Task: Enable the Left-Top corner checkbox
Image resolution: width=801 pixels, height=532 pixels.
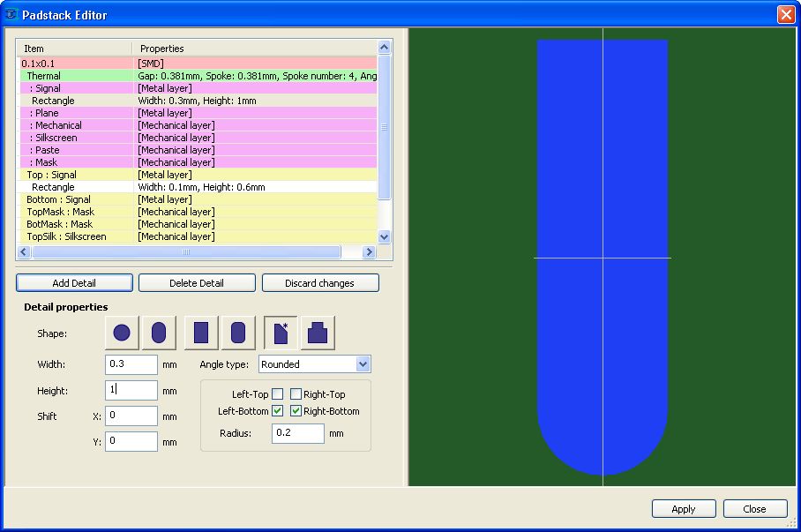Action: coord(277,394)
